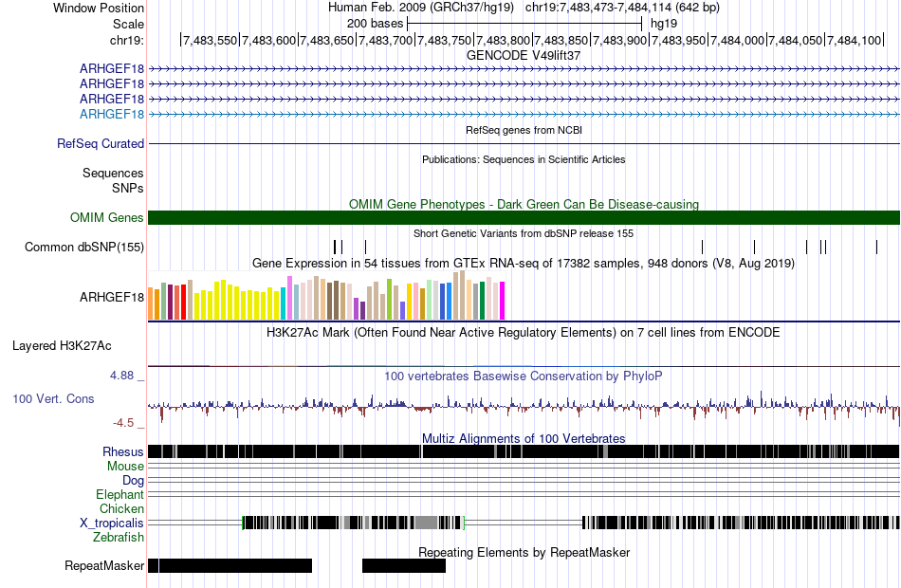Click the SNPs track label

click(x=128, y=188)
